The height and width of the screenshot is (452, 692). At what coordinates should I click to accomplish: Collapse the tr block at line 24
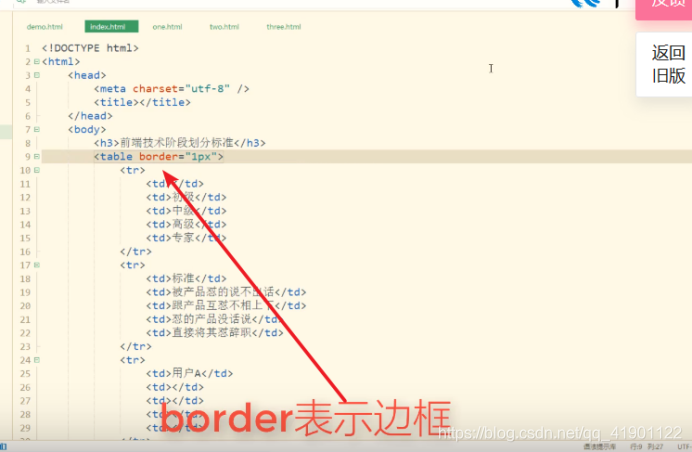(37, 360)
